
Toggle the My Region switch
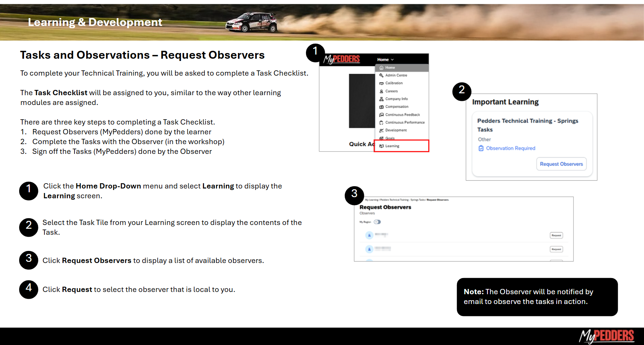click(x=377, y=222)
